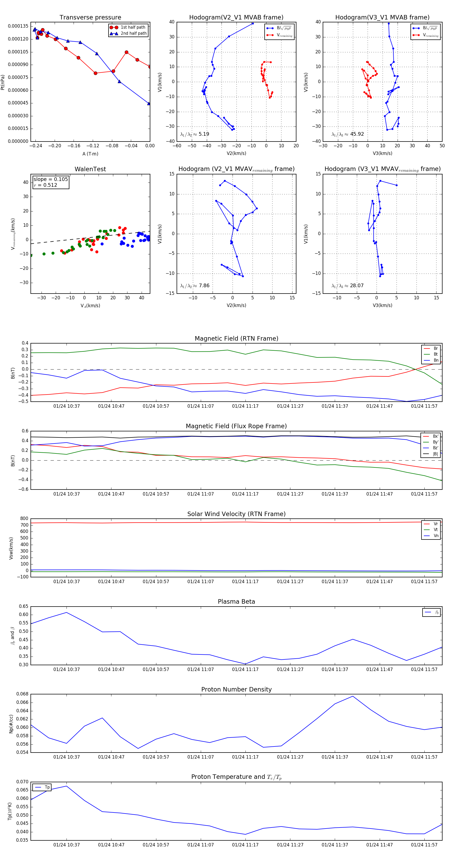Select 'Bt' legend entry in RTN magnetic field
The height and width of the screenshot is (868, 473).
[431, 354]
